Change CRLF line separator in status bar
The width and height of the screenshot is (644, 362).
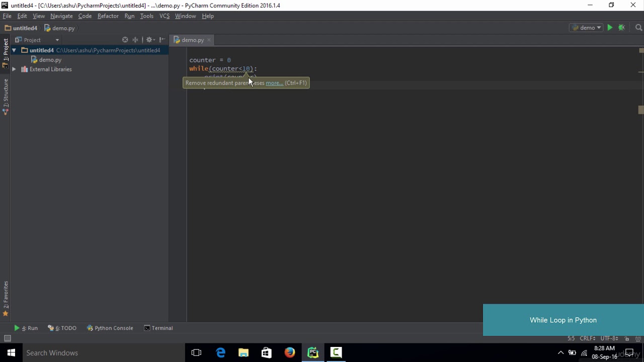588,338
